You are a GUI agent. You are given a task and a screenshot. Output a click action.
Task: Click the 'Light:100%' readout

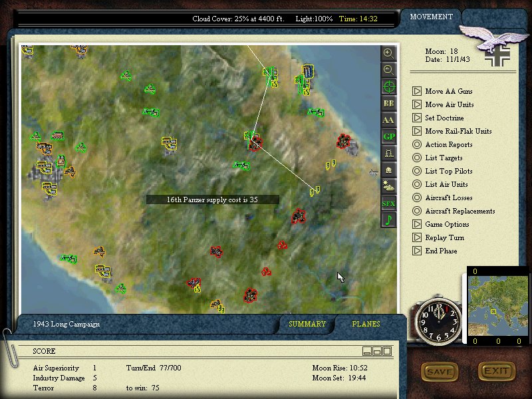click(314, 19)
